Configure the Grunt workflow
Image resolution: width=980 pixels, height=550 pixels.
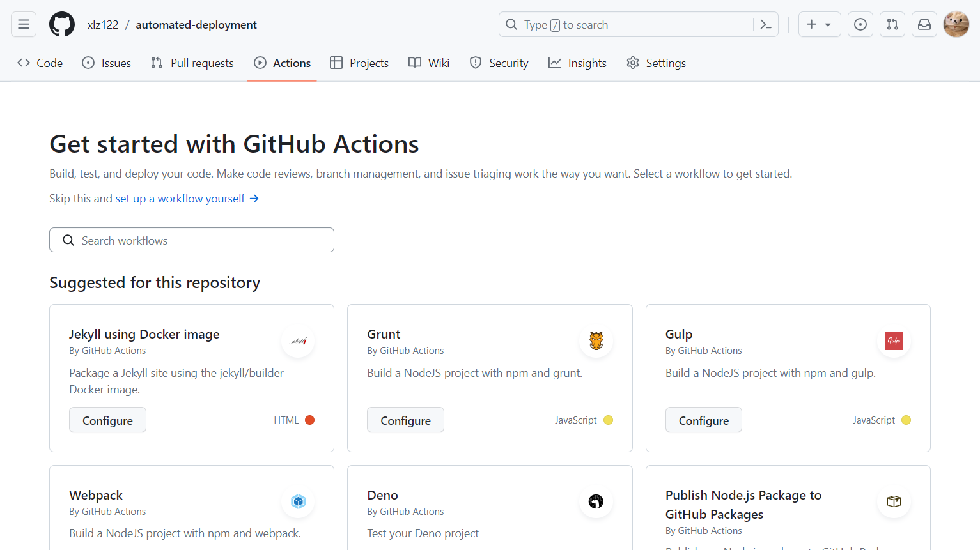pos(405,420)
